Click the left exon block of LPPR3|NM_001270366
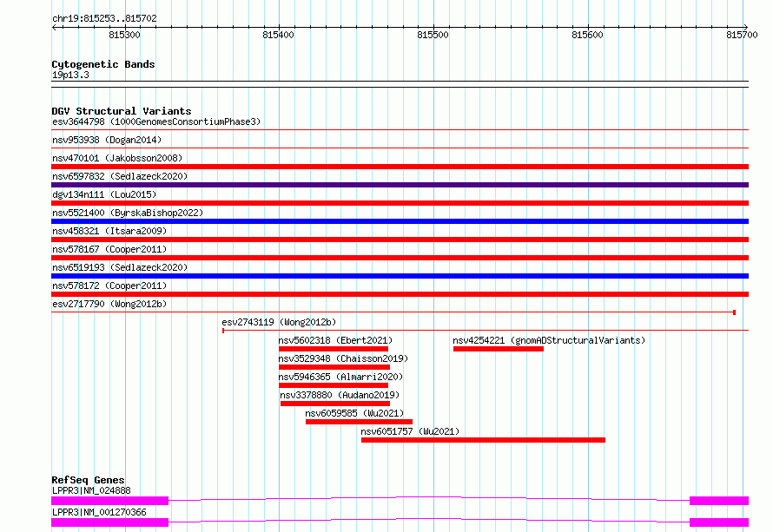The height and width of the screenshot is (532, 773). click(x=110, y=522)
